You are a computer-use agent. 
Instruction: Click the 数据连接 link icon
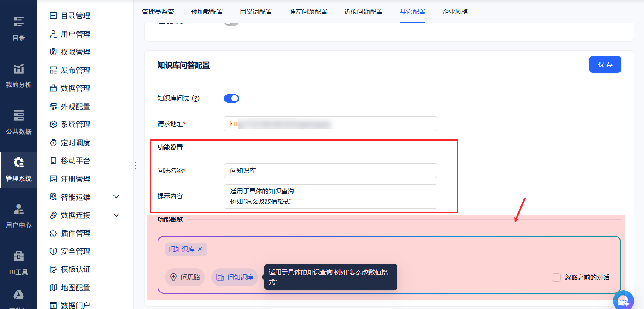point(53,215)
